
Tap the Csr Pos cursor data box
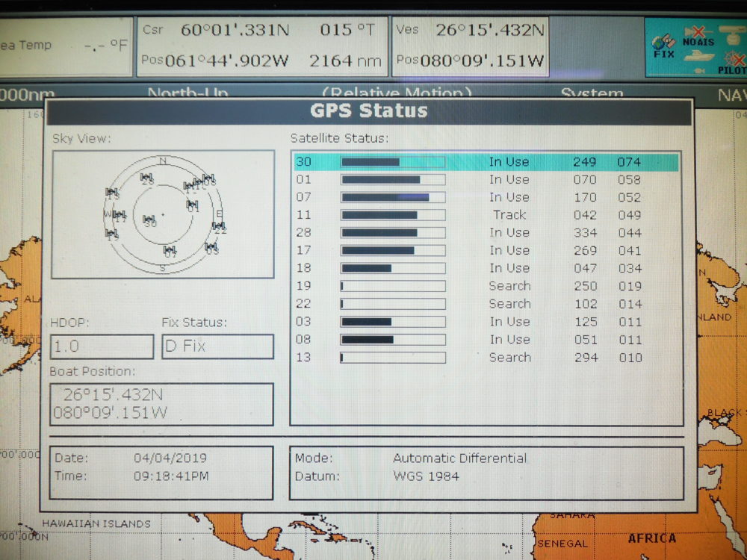262,46
